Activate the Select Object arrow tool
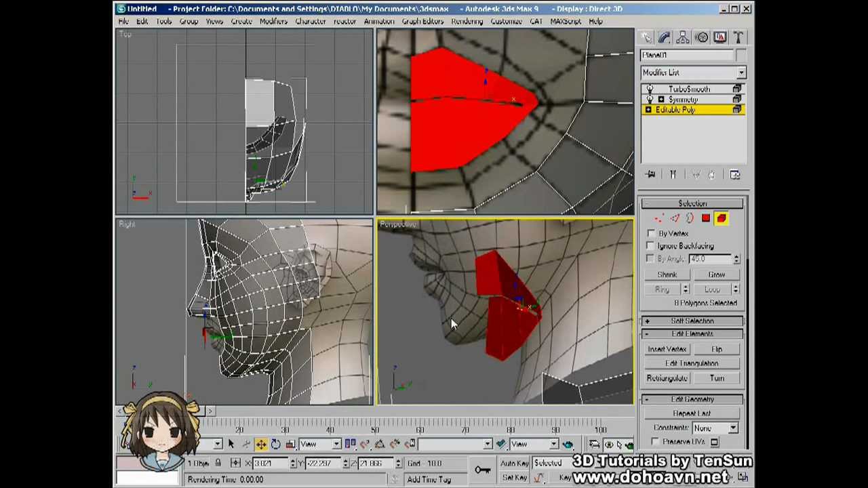This screenshot has height=488, width=868. coord(231,444)
